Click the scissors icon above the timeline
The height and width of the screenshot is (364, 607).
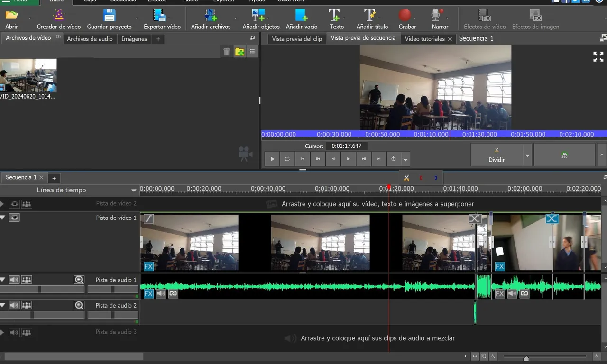tap(406, 178)
